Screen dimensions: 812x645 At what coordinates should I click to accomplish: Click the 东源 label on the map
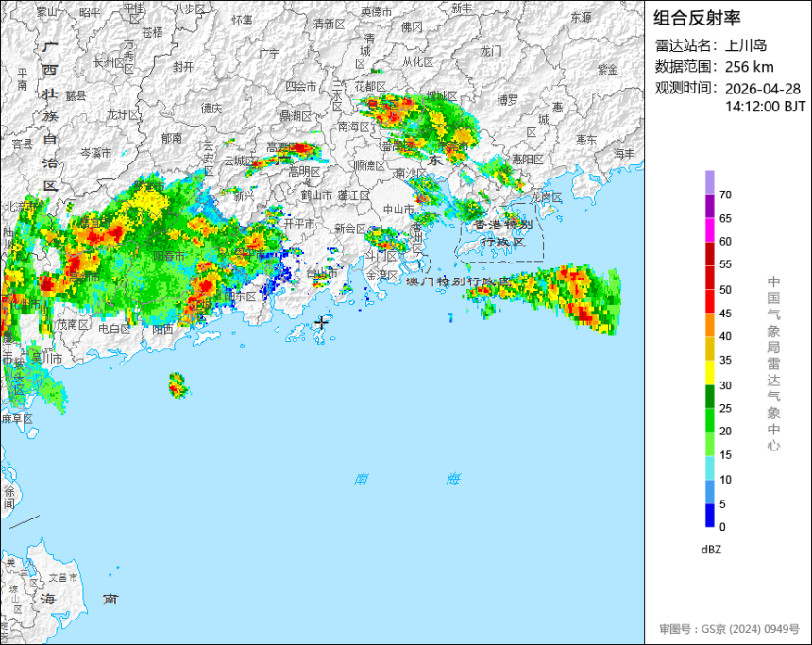click(581, 18)
